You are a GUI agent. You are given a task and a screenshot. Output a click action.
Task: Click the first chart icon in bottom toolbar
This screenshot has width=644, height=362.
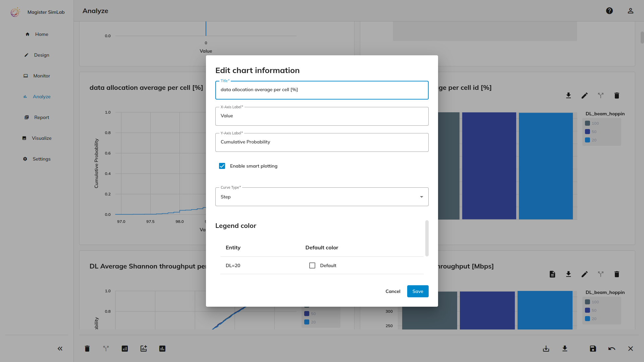[x=125, y=349]
